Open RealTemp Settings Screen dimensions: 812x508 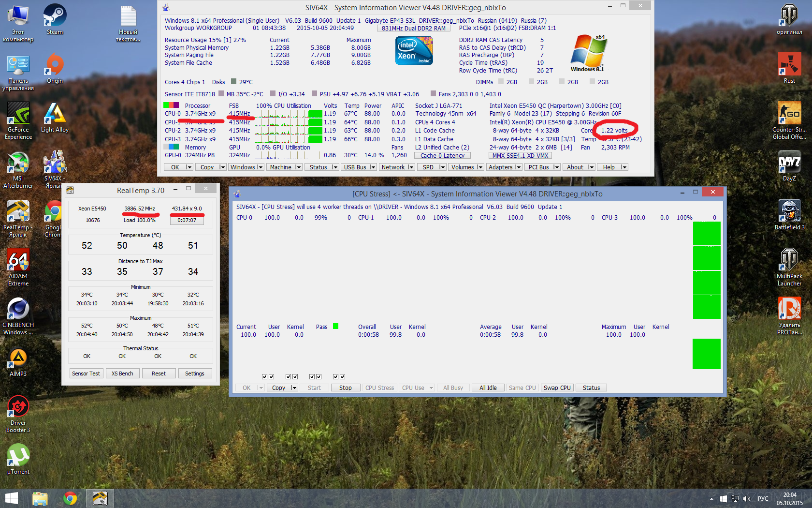tap(195, 374)
